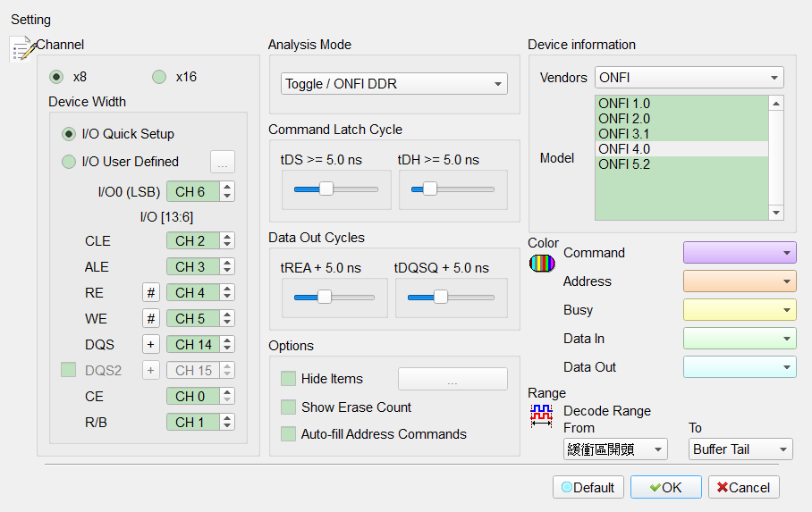Image resolution: width=812 pixels, height=512 pixels.
Task: Open the Data Out color dropdown
Action: [740, 366]
